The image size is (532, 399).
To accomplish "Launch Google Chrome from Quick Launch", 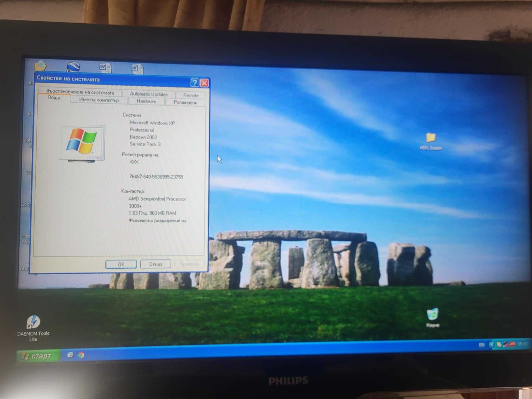I will [x=81, y=355].
